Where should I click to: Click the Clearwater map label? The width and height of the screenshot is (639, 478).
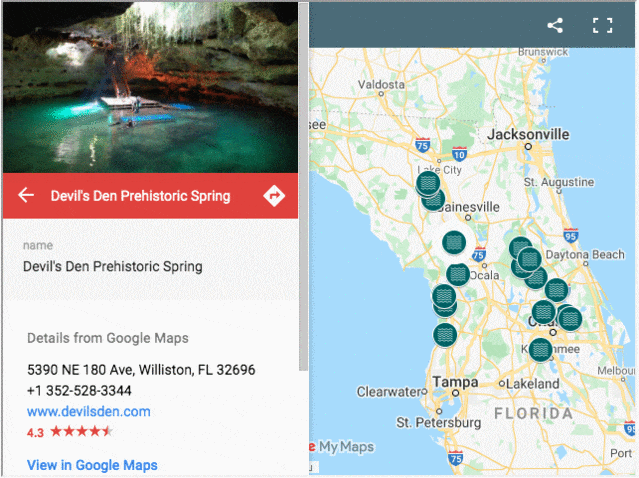click(389, 392)
